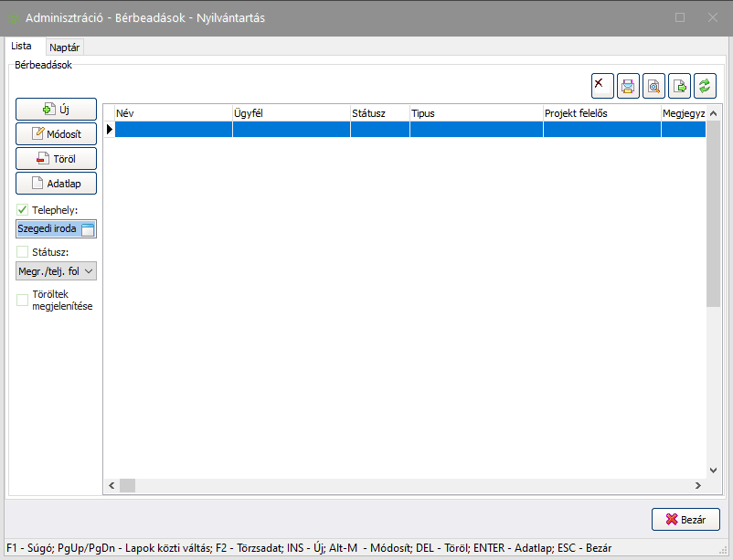Open the Szegedi iroda location picker

tap(88, 229)
